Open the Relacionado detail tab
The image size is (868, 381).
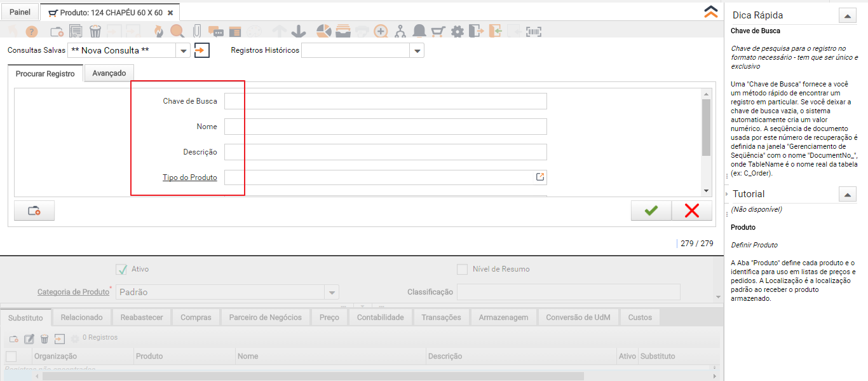(82, 317)
